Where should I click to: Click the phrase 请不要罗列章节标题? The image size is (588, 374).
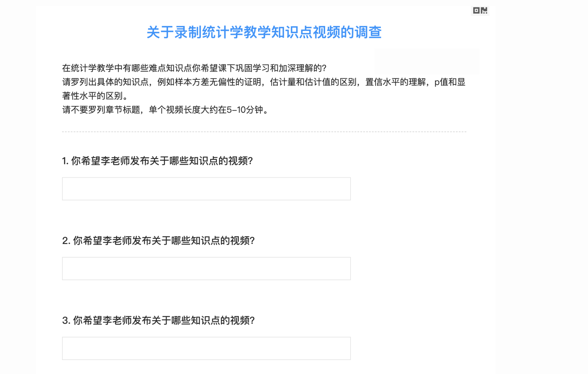pyautogui.click(x=101, y=110)
